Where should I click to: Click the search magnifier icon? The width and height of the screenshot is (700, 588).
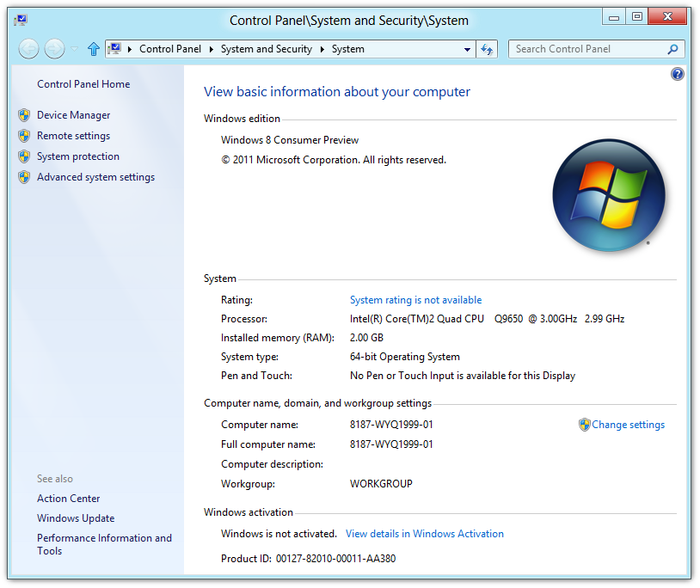(673, 49)
